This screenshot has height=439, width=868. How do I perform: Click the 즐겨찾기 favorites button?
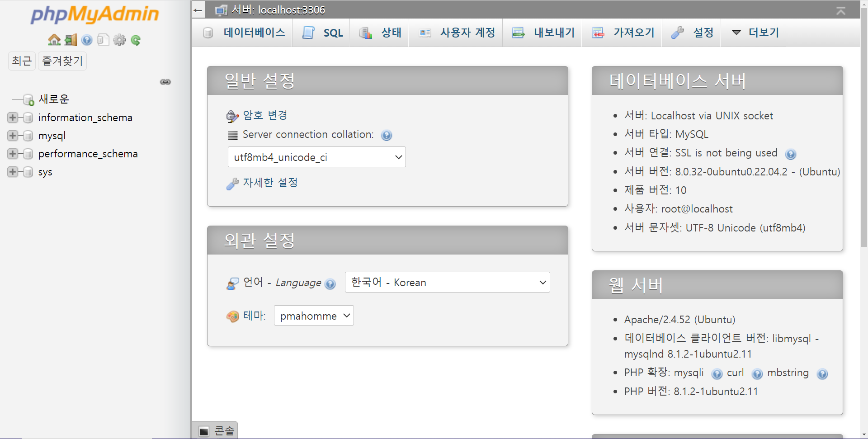click(62, 61)
